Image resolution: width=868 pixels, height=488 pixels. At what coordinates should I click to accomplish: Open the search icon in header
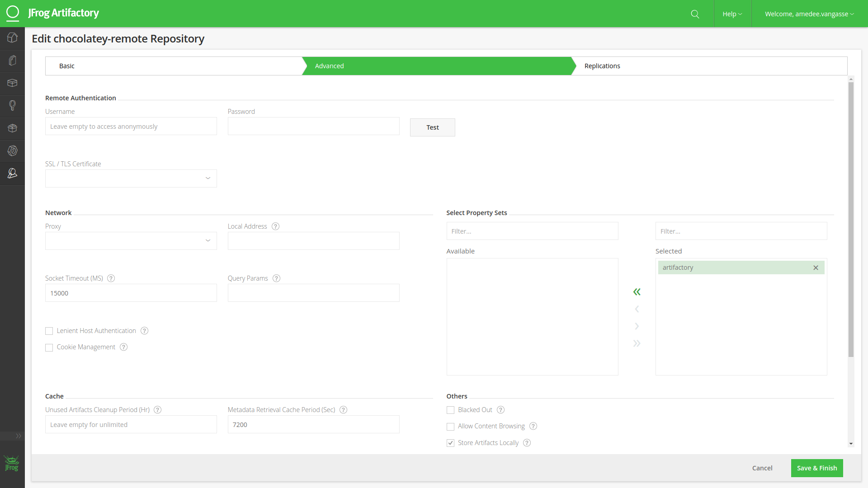point(695,14)
